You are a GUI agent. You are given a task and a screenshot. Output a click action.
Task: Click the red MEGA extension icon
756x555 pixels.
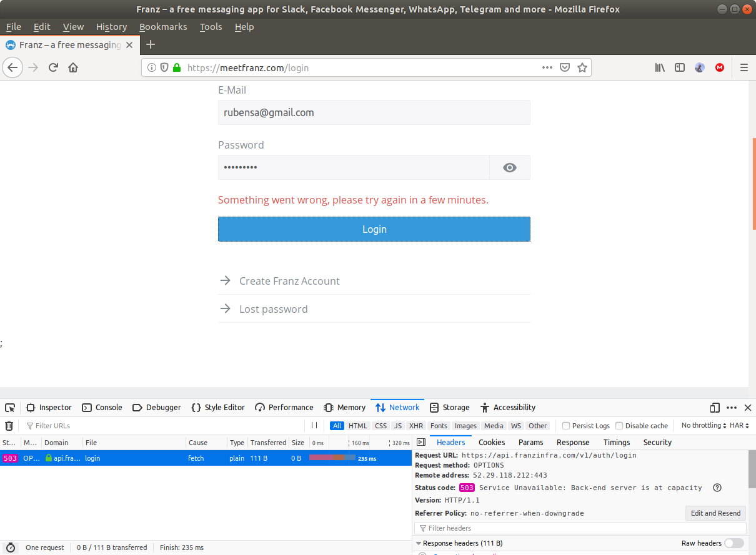tap(720, 67)
